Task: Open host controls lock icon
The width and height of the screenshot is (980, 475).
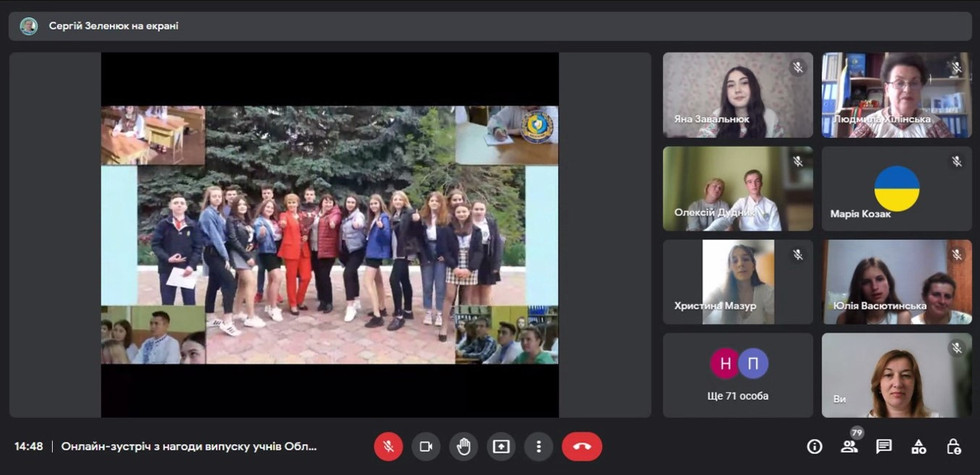Action: pos(953,446)
